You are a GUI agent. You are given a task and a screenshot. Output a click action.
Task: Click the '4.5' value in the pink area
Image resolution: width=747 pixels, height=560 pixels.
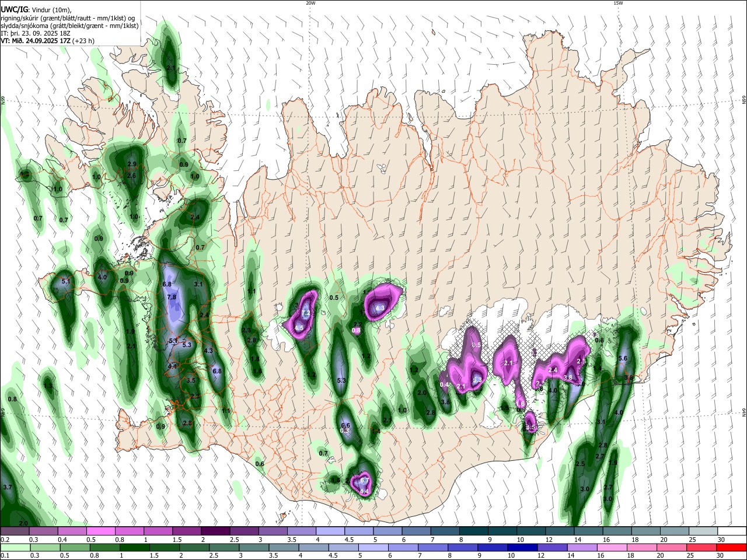tap(299, 328)
